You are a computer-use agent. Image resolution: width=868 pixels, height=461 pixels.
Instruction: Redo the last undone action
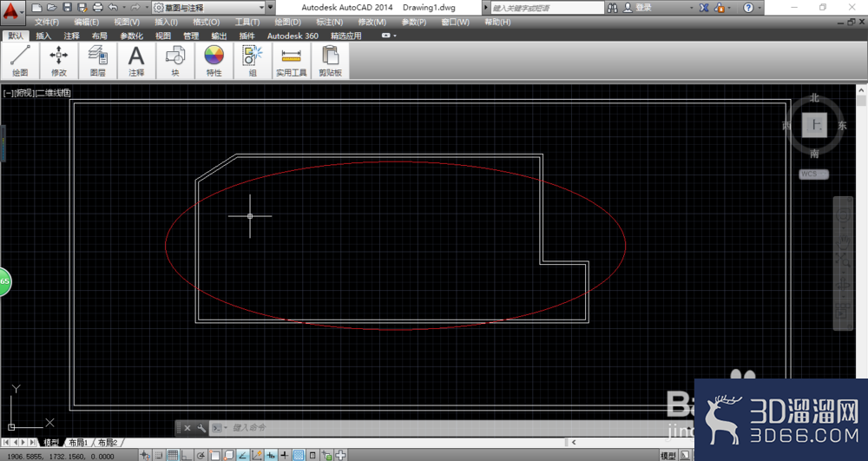(135, 8)
